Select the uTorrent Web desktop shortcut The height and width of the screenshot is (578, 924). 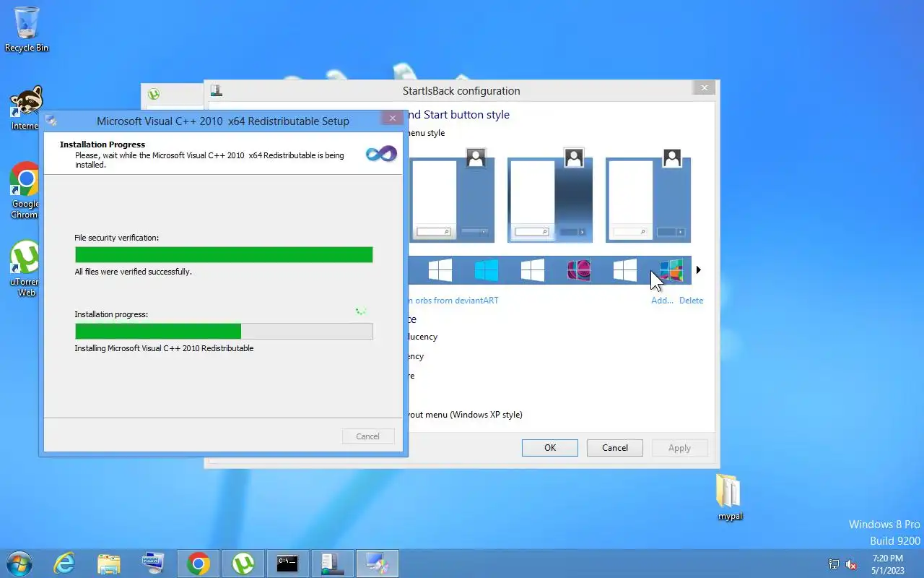coord(25,269)
